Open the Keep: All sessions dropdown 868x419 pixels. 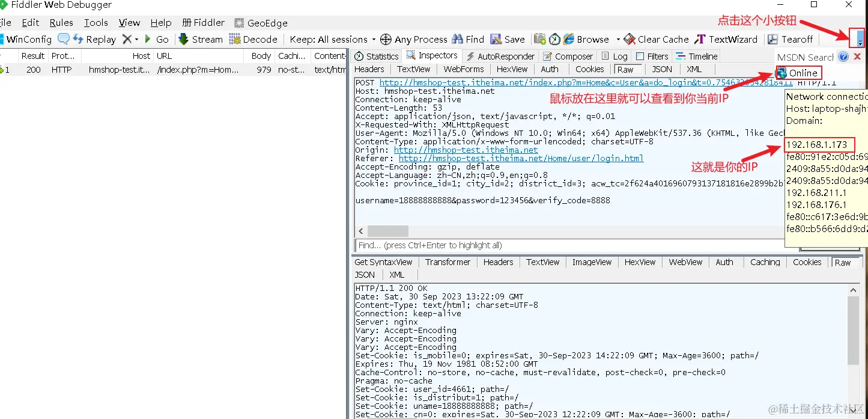tap(332, 39)
